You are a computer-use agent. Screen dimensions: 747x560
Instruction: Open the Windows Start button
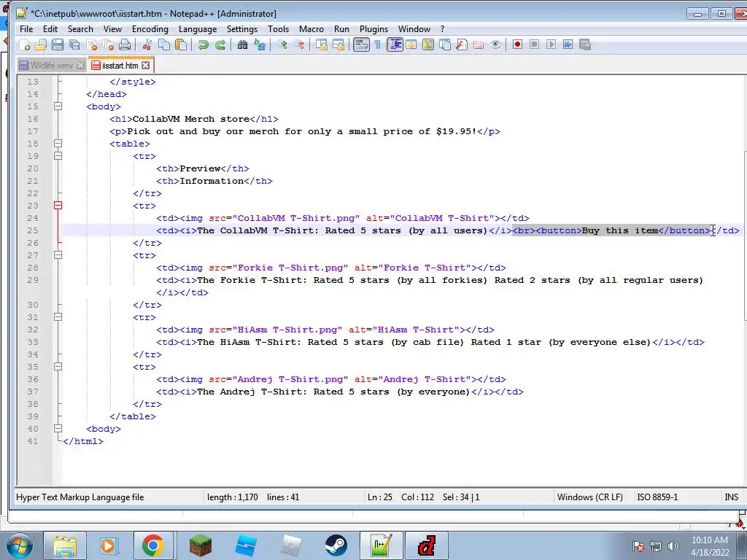(20, 545)
